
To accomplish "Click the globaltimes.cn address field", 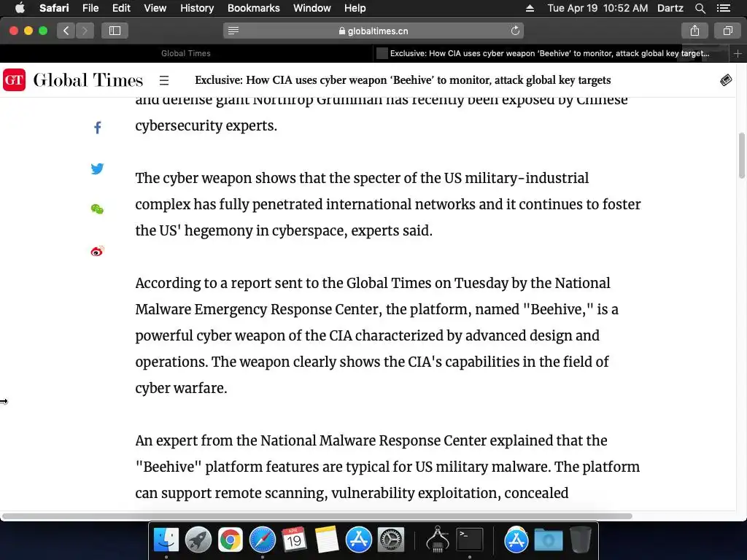I will pos(373,31).
